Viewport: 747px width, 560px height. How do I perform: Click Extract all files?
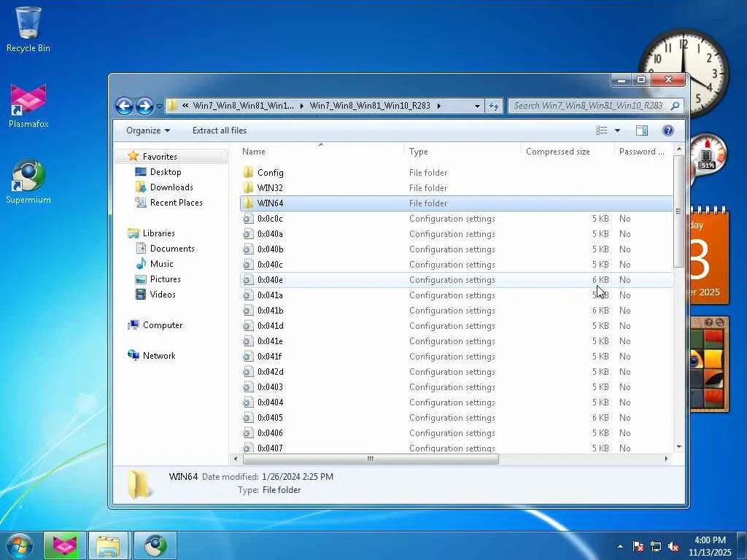point(219,131)
